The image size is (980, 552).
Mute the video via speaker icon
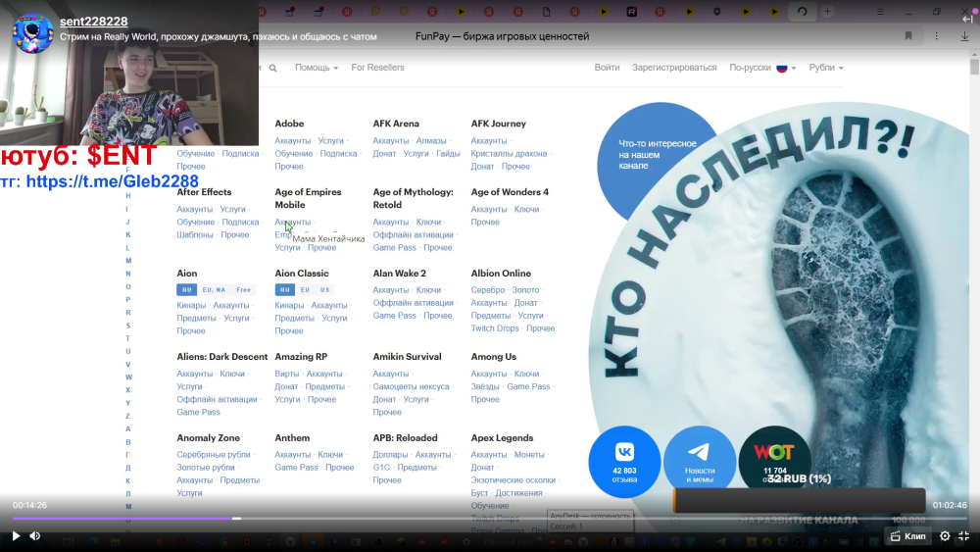coord(35,535)
